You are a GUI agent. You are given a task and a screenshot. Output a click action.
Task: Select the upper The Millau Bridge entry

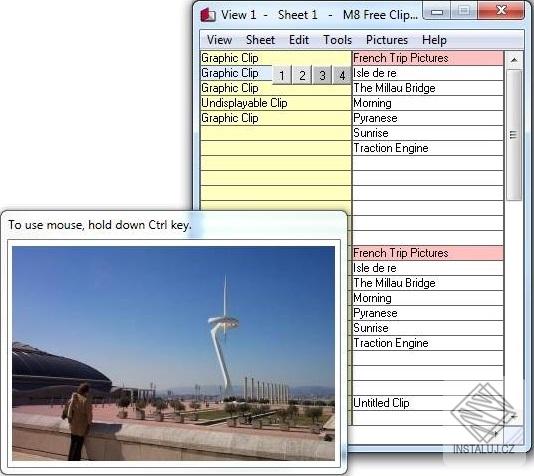click(x=428, y=88)
